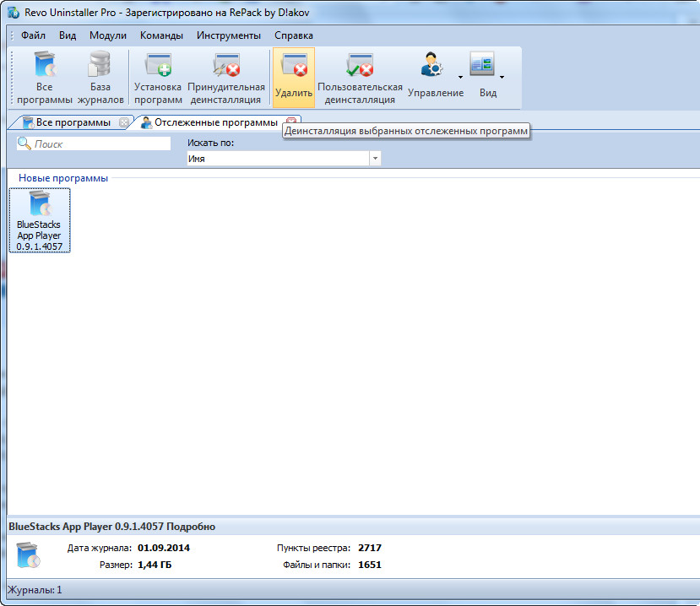Click the Вид view toolbar icon
Image resolution: width=700 pixels, height=606 pixels.
[x=483, y=77]
